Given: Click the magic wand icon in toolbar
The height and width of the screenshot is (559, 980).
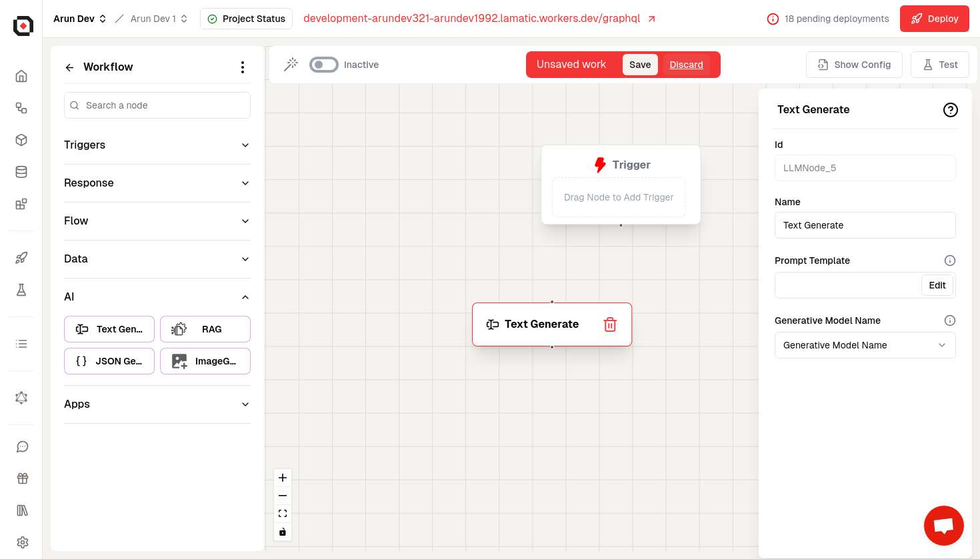Looking at the screenshot, I should (291, 65).
